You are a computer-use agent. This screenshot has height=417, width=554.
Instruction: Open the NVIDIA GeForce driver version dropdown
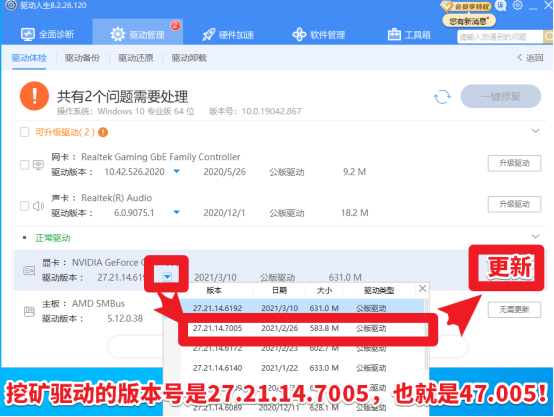pyautogui.click(x=167, y=277)
